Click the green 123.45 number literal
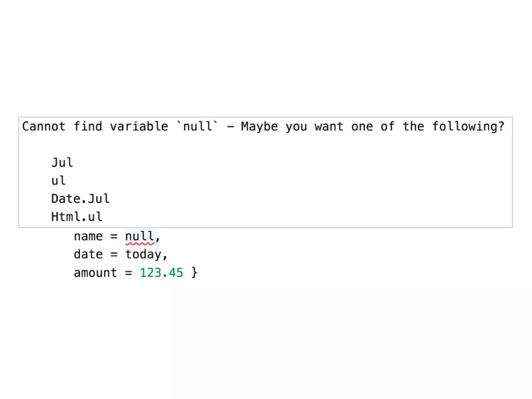This screenshot has width=532, height=399. pyautogui.click(x=161, y=273)
